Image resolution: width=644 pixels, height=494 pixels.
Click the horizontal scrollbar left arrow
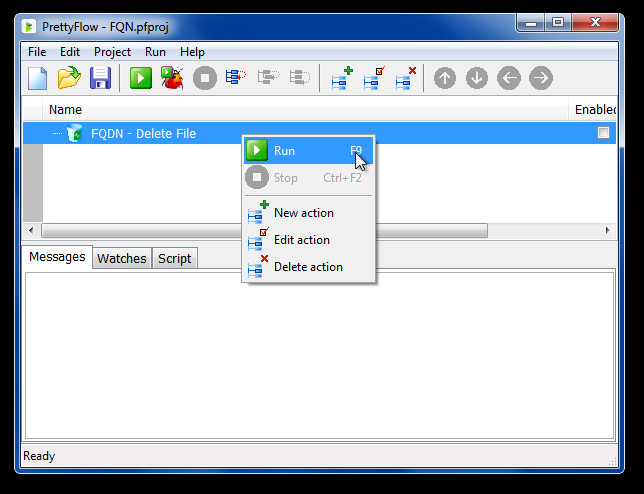point(31,230)
